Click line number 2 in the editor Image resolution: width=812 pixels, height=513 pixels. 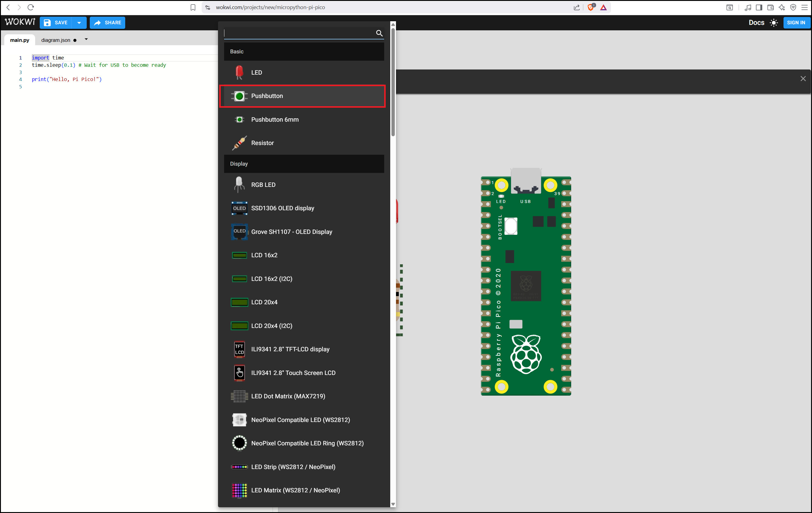tap(21, 65)
